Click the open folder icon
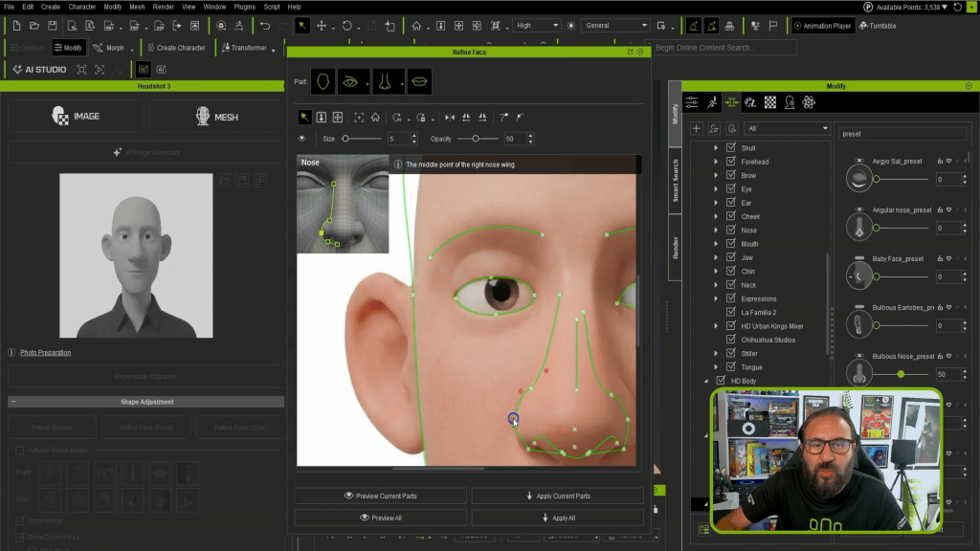 pyautogui.click(x=34, y=26)
